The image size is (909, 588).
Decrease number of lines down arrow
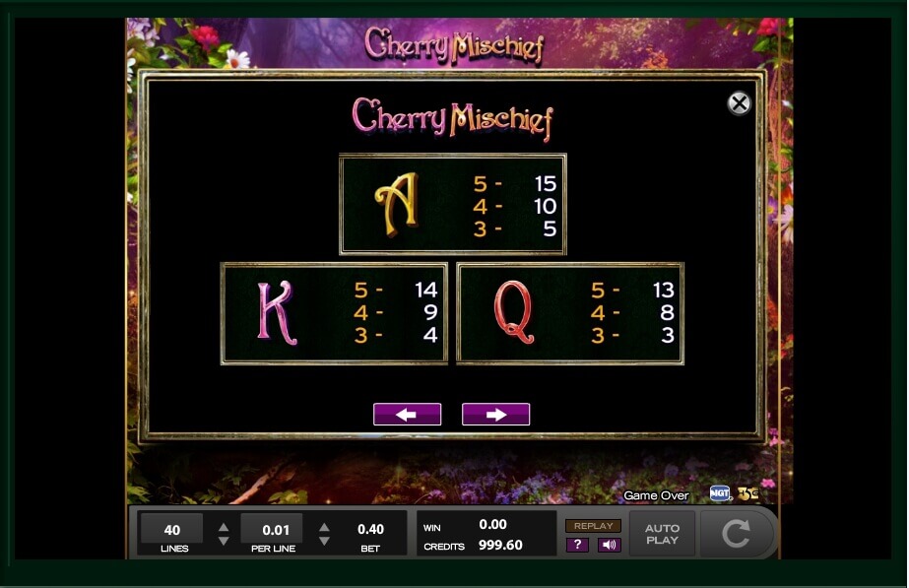tap(224, 541)
